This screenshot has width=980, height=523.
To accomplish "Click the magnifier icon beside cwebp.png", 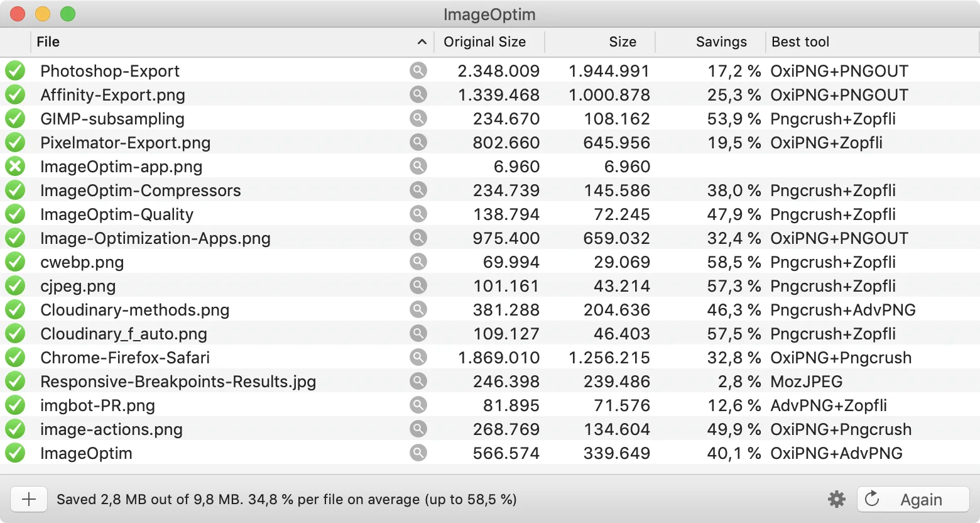I will pyautogui.click(x=418, y=261).
